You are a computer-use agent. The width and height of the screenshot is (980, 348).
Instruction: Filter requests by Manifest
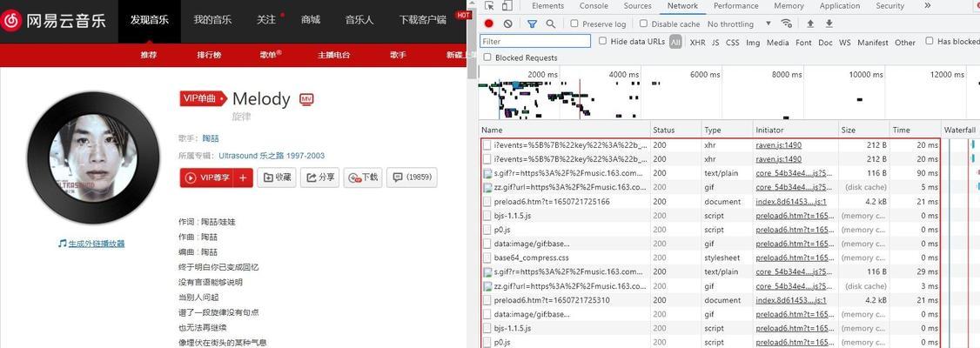[x=872, y=43]
